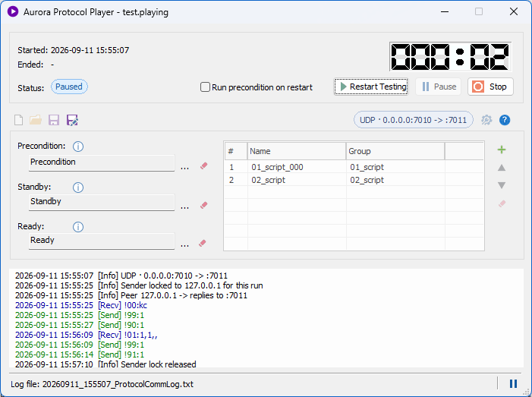Click the Pause button
The height and width of the screenshot is (397, 532).
tap(439, 87)
